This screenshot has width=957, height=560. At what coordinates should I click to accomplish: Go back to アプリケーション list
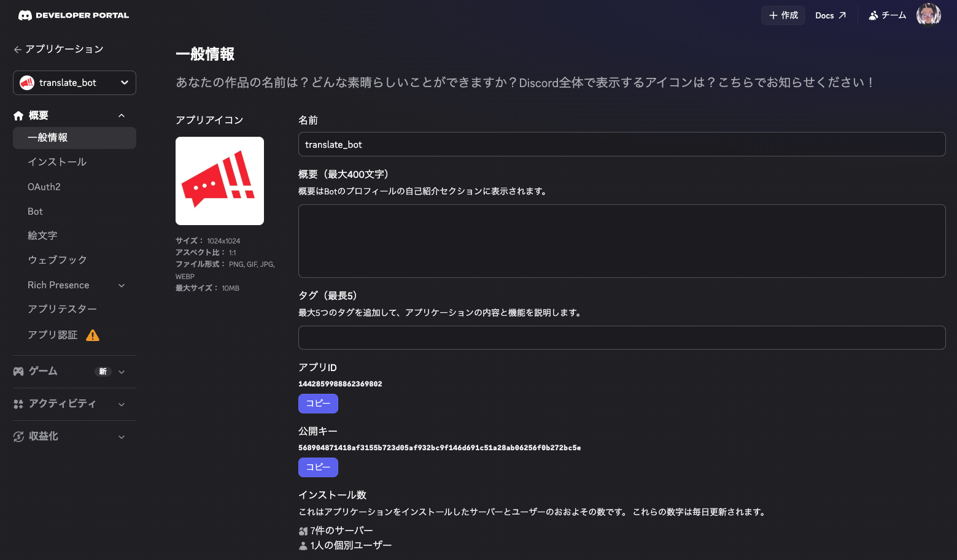pos(58,49)
